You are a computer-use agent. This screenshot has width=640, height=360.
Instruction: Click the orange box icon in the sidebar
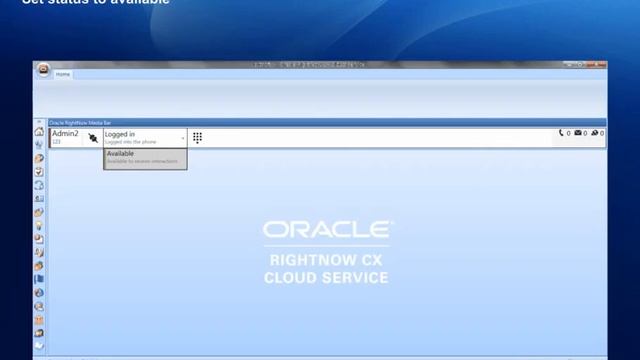[x=39, y=320]
